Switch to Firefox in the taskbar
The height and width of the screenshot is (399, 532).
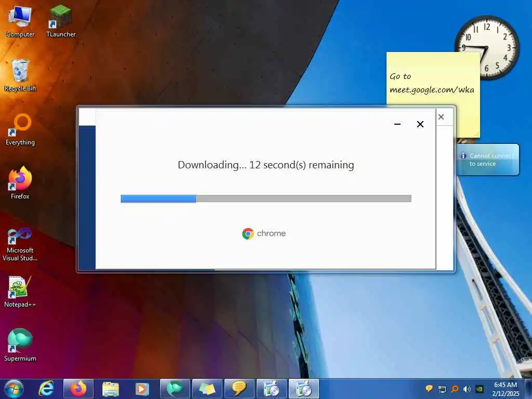click(78, 389)
